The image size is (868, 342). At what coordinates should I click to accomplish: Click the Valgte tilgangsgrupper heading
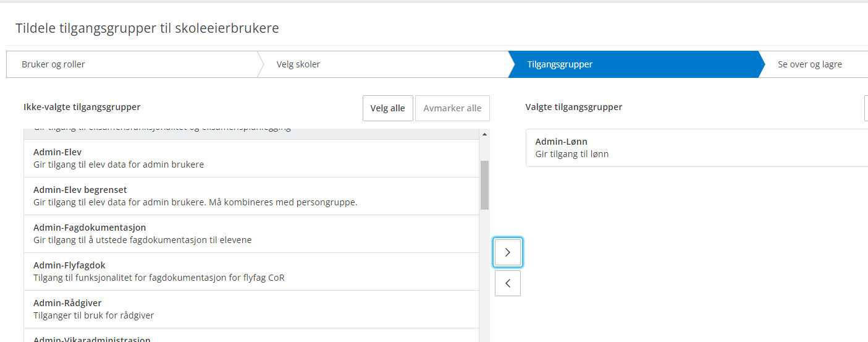[x=574, y=107]
